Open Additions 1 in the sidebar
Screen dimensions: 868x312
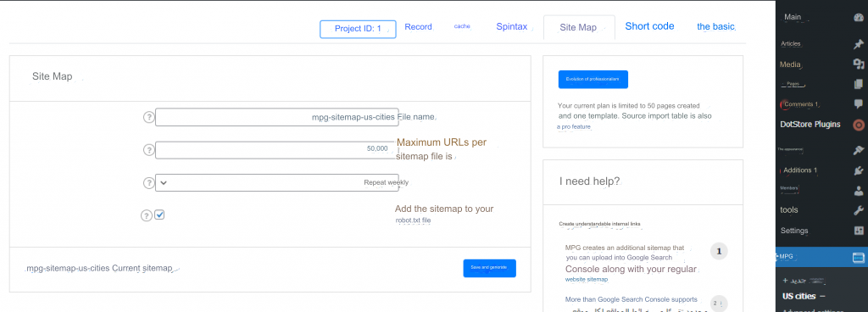pyautogui.click(x=800, y=170)
